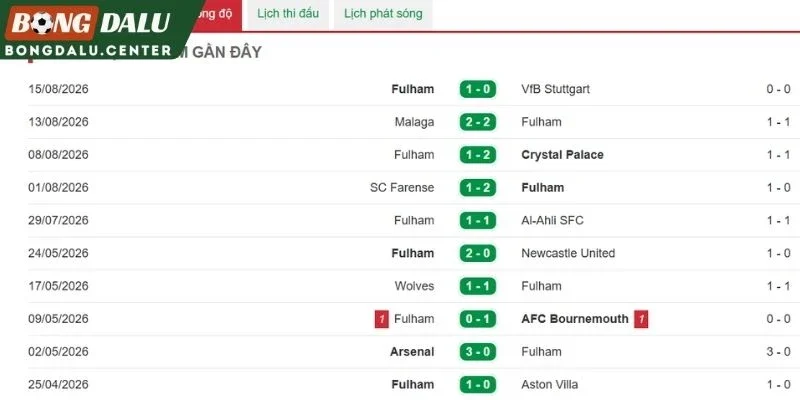This screenshot has height=400, width=800.
Task: Click the Wolves team name
Action: click(x=414, y=286)
